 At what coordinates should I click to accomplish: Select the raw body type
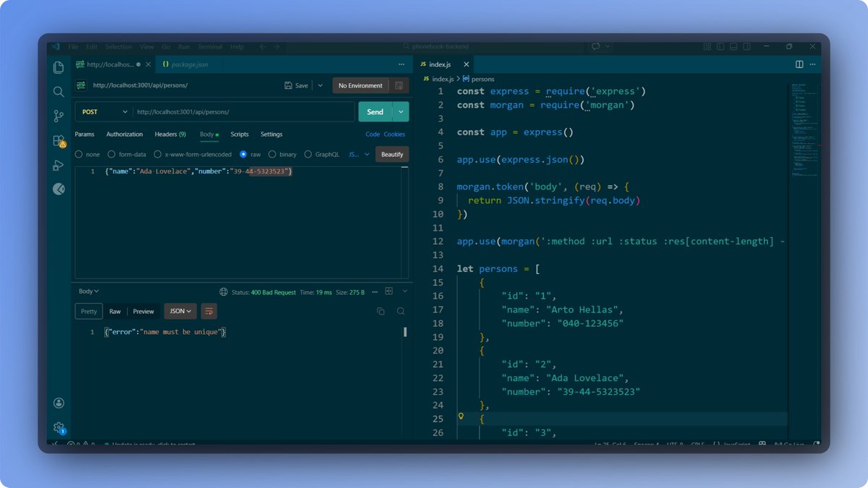pos(244,154)
